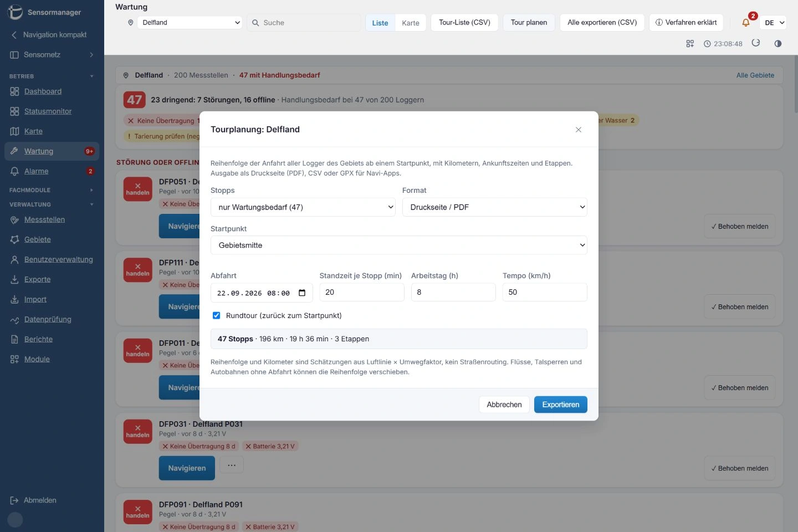Image resolution: width=798 pixels, height=532 pixels.
Task: Open the Stopps dropdown
Action: click(303, 207)
